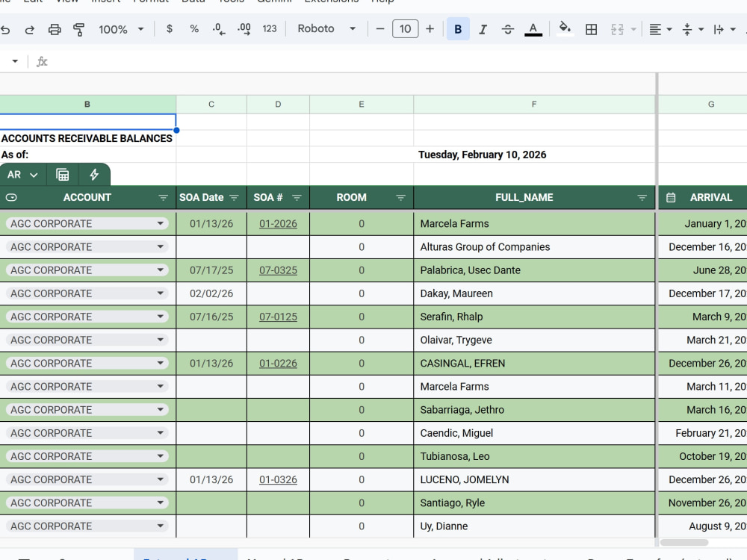Viewport: 747px width, 560px height.
Task: Open the AR table name menu
Action: click(22, 175)
